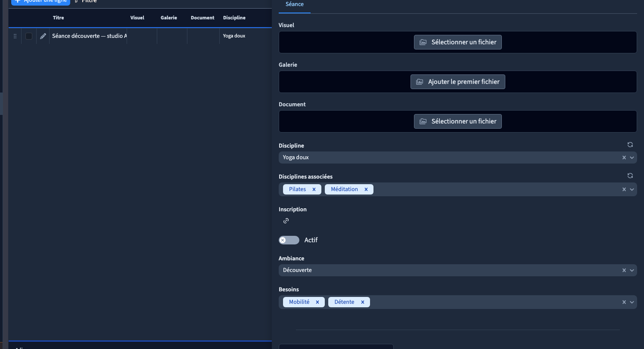Click inside the Besoins multi-select field
Image resolution: width=644 pixels, height=349 pixels.
458,302
